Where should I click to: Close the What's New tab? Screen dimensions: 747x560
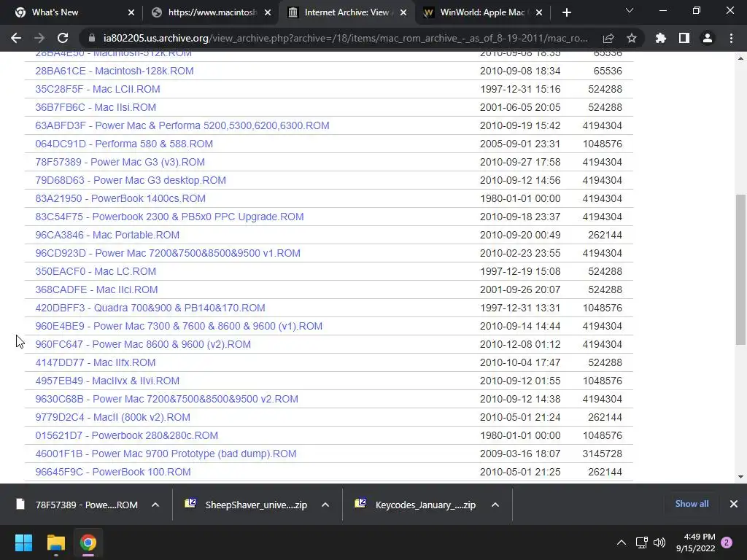coord(131,12)
